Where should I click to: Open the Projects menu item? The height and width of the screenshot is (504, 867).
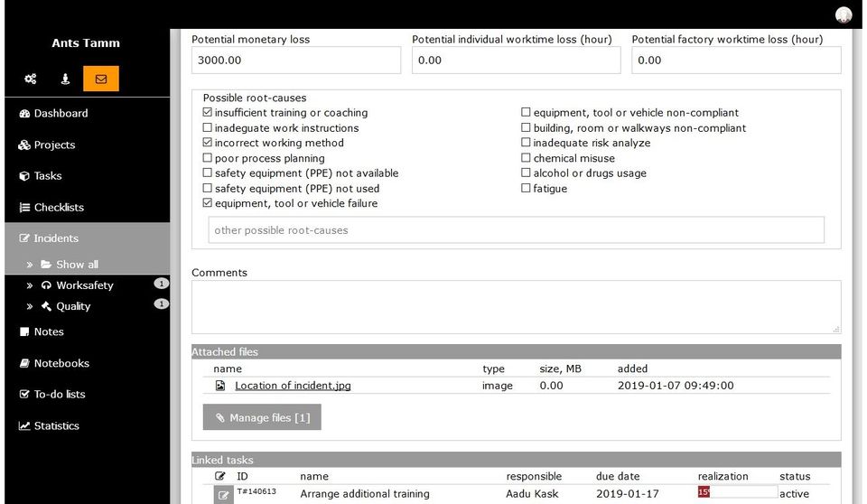pos(54,145)
